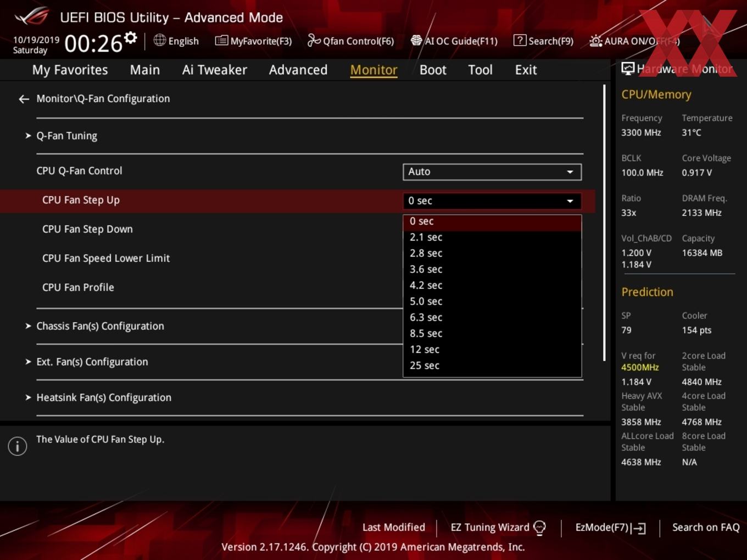Choose 2.1 sec option
747x560 pixels.
492,237
